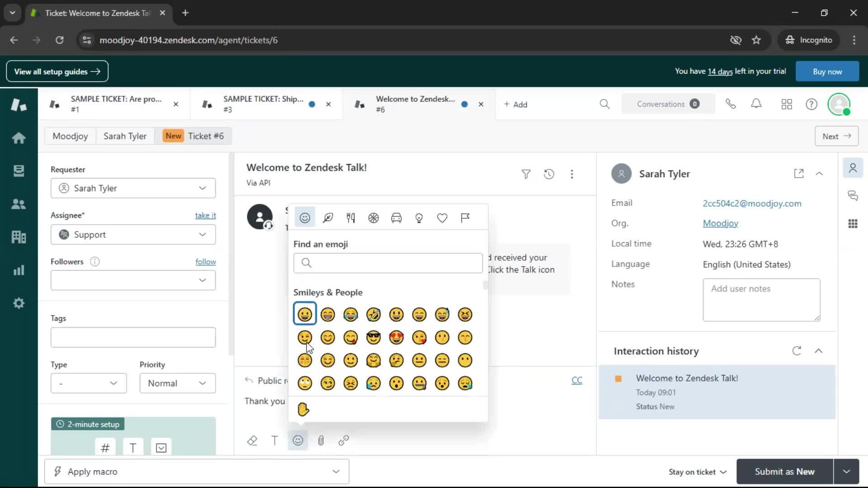Screen dimensions: 868x488
Task: Select the Activity emoji category
Action: pyautogui.click(x=373, y=218)
